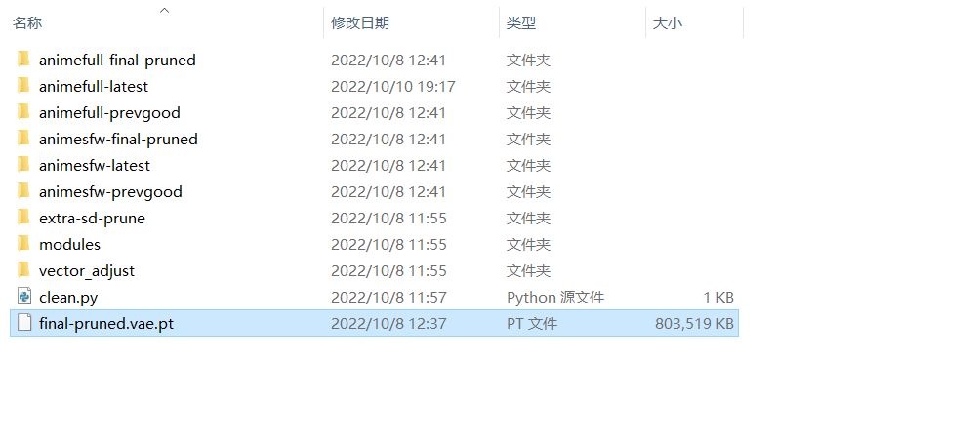
Task: Click the sort arrow above 名称
Action: pyautogui.click(x=164, y=10)
